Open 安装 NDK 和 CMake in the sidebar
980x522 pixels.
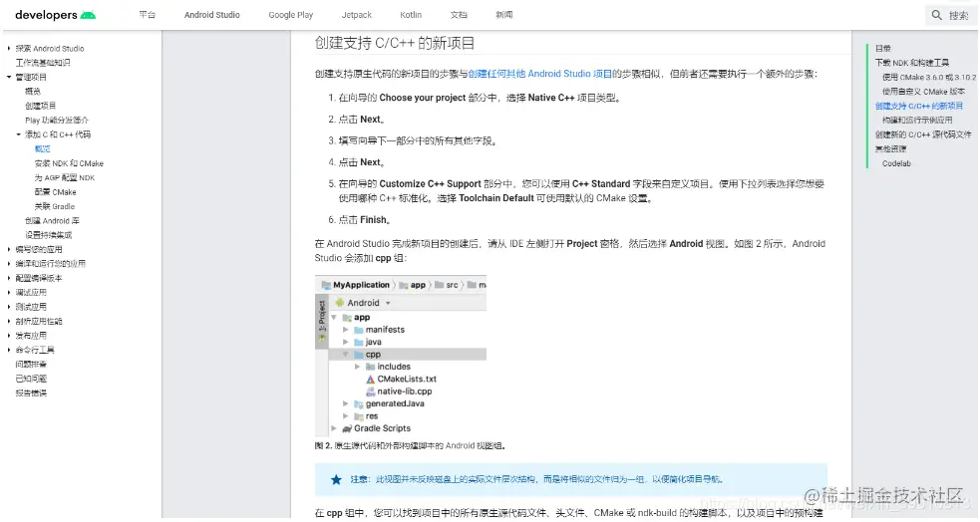point(69,163)
